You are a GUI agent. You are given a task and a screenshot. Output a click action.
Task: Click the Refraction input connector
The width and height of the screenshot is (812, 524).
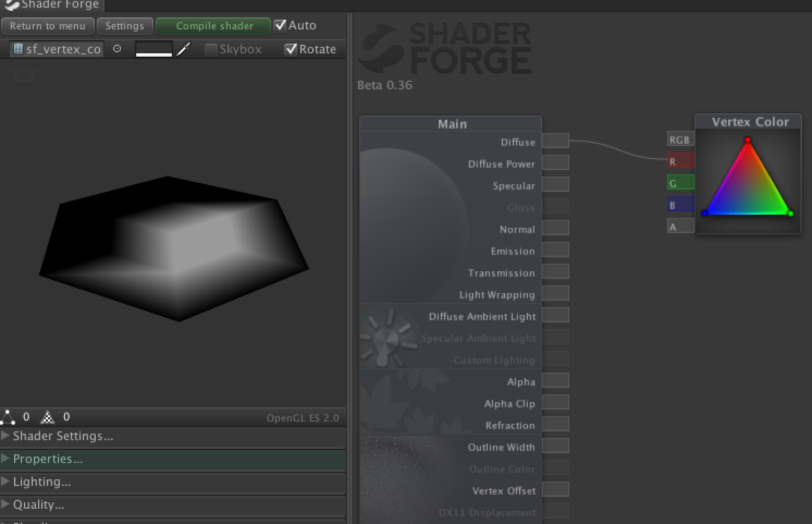click(556, 424)
